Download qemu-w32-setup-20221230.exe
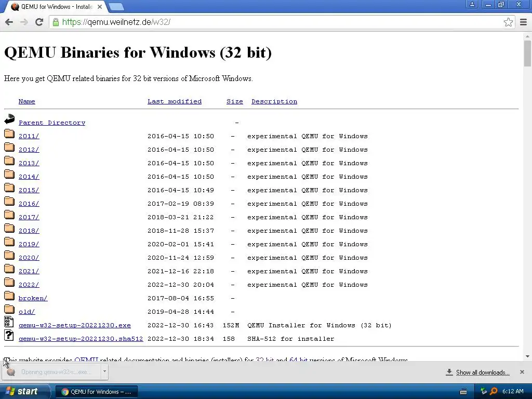Image resolution: width=532 pixels, height=399 pixels. [75, 325]
